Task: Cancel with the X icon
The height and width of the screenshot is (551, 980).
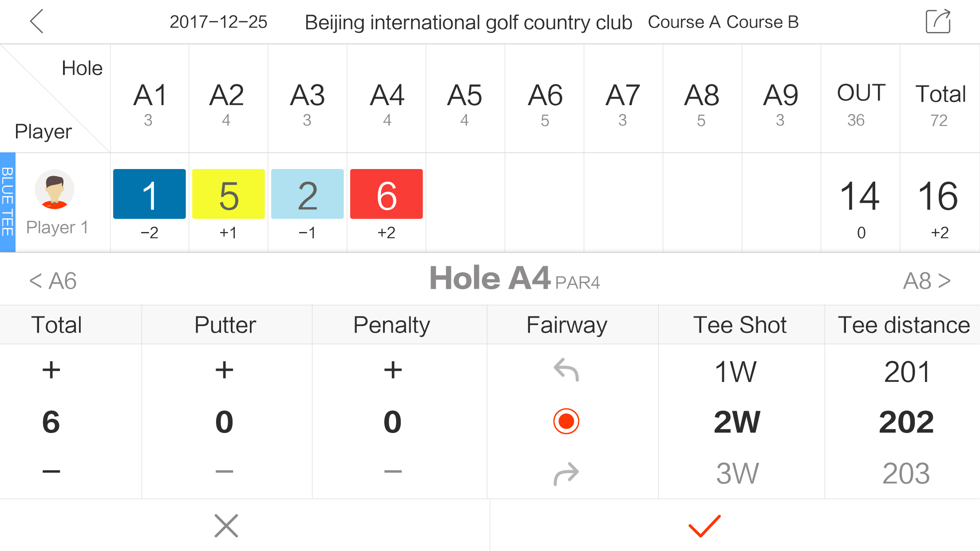Action: pyautogui.click(x=226, y=526)
